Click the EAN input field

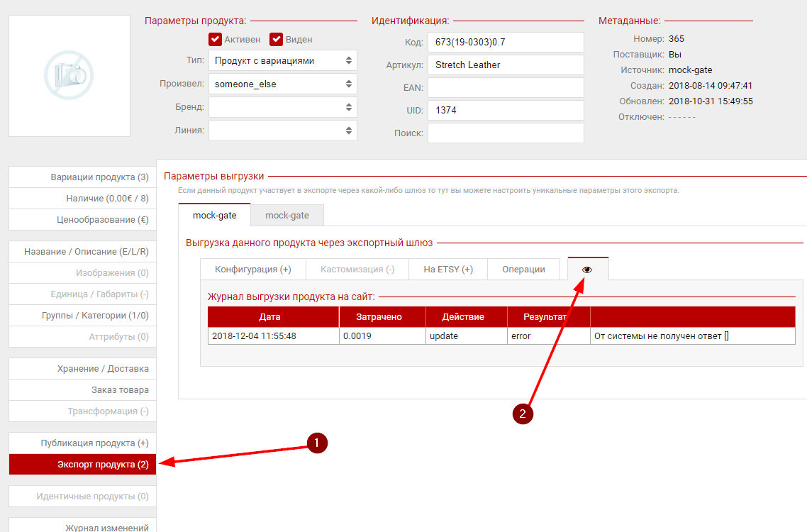coord(506,87)
